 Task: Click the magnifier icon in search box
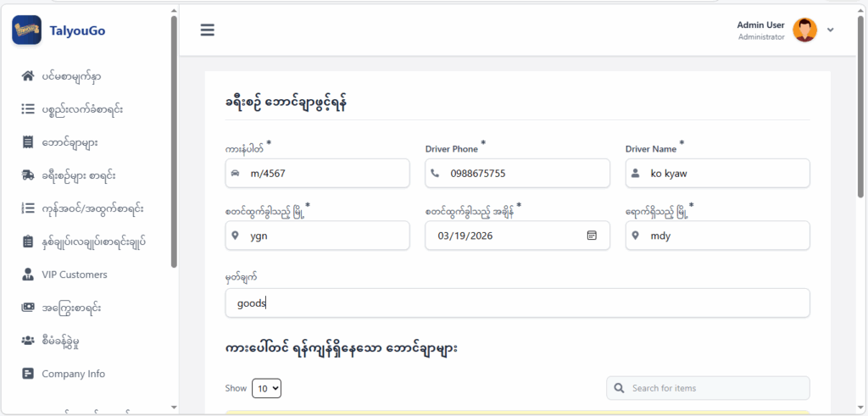coord(620,388)
